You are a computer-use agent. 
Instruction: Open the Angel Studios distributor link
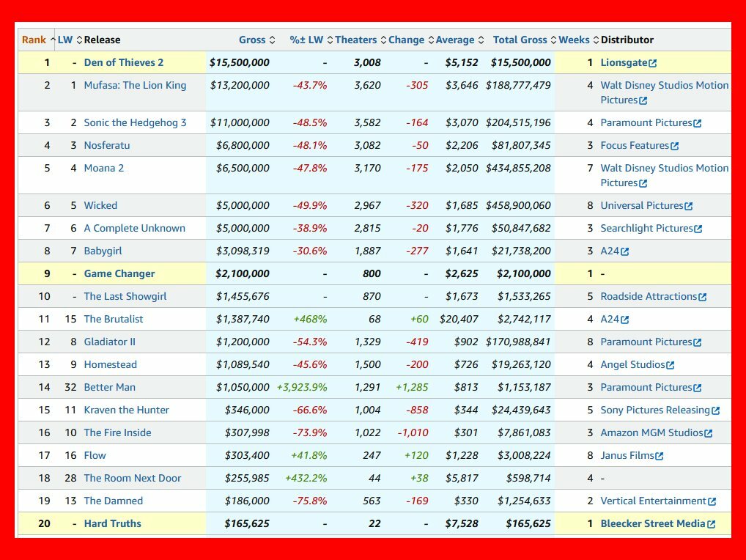pyautogui.click(x=632, y=365)
